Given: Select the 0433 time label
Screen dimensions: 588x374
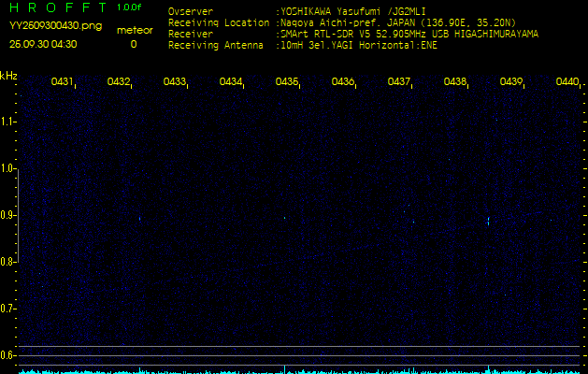Looking at the screenshot, I should (175, 81).
